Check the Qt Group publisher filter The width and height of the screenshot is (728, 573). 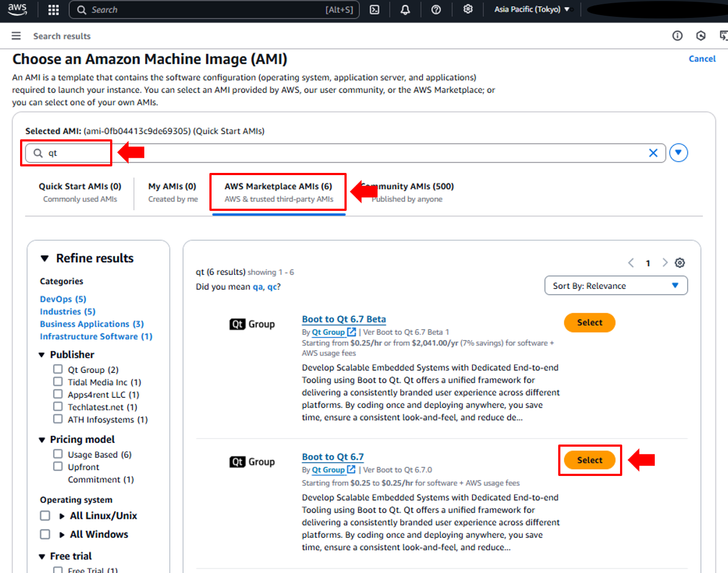[58, 369]
